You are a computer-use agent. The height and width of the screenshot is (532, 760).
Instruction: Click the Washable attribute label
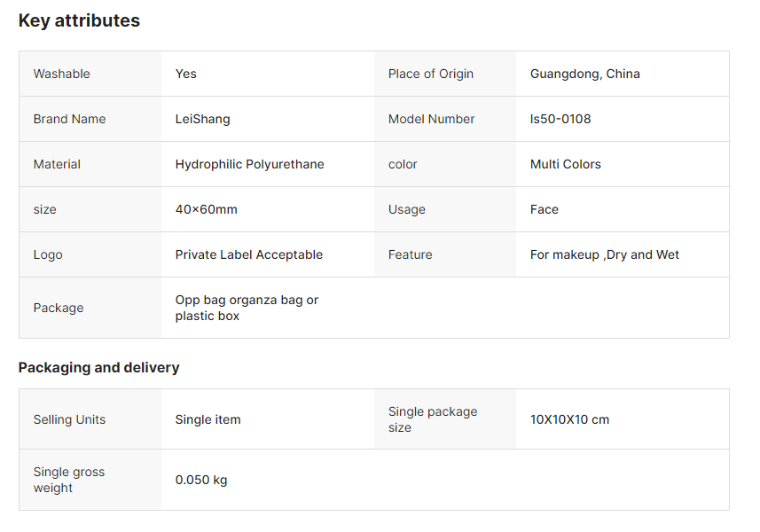[62, 74]
